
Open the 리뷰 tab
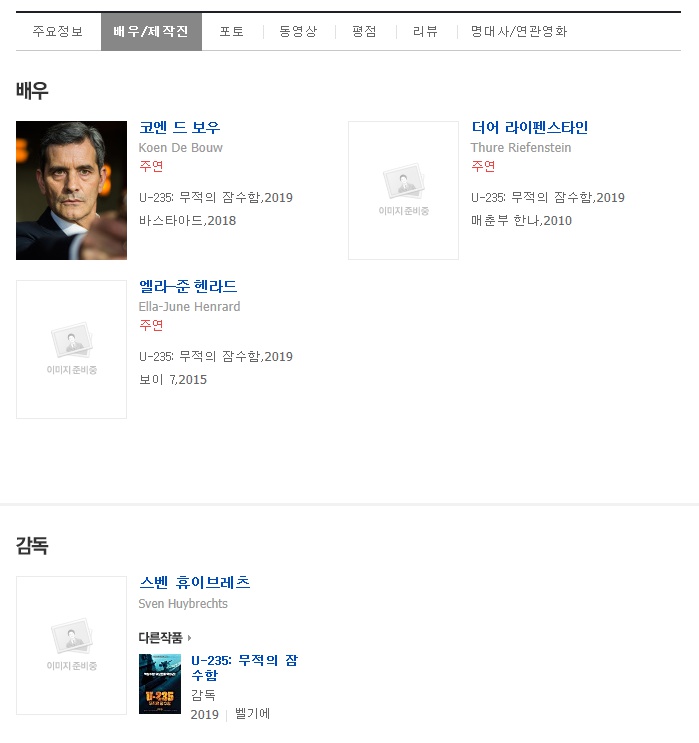pyautogui.click(x=425, y=32)
